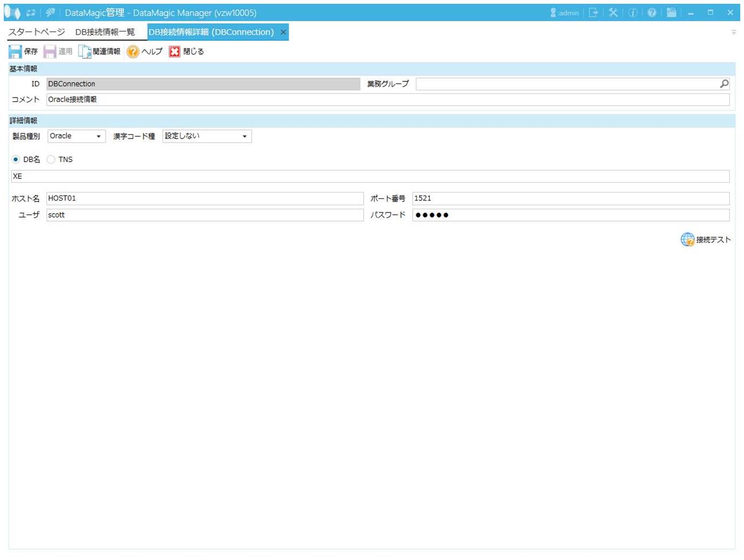Close the DB接続情報詳細 tab
Viewport: 744px width, 560px height.
point(283,32)
